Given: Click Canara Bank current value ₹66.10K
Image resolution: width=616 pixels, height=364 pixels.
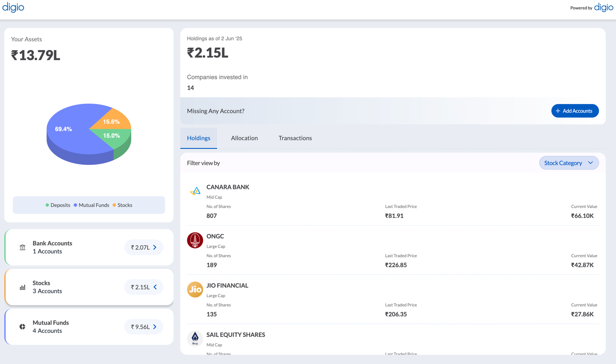Looking at the screenshot, I should click(582, 216).
